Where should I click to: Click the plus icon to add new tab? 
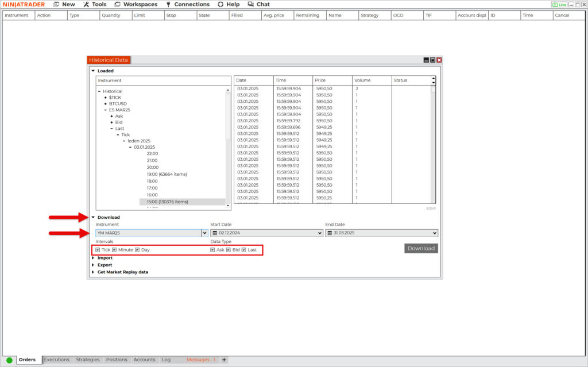tap(224, 360)
